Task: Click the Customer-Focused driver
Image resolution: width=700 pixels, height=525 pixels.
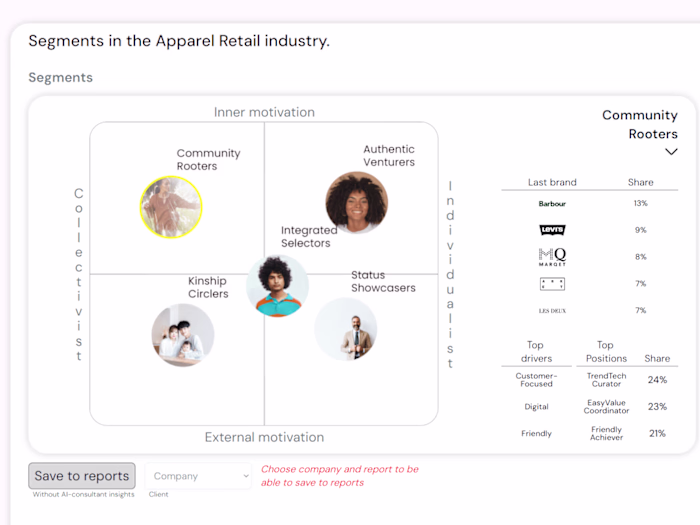Action: pyautogui.click(x=536, y=380)
